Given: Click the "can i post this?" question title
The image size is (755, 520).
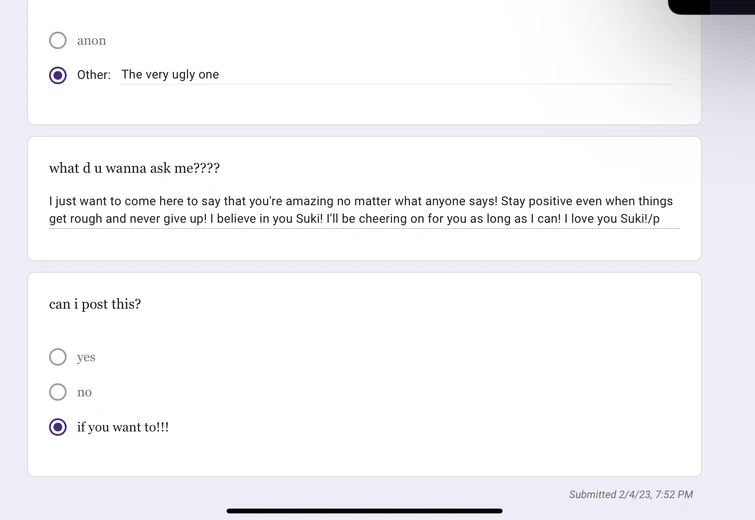Looking at the screenshot, I should pyautogui.click(x=95, y=304).
